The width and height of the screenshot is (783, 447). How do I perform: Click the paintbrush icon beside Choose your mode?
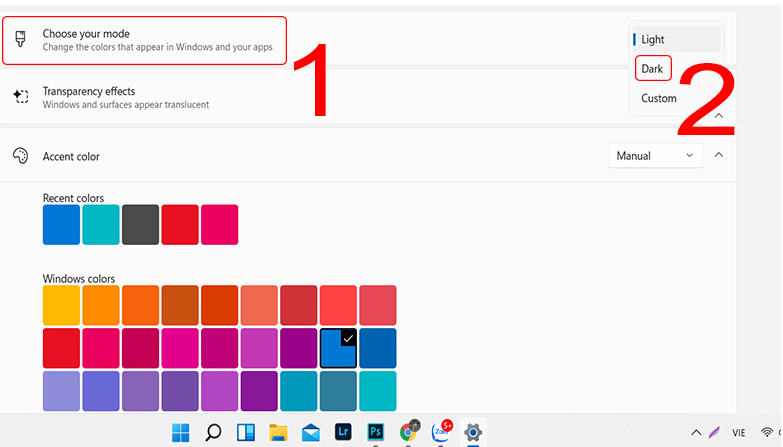(20, 39)
